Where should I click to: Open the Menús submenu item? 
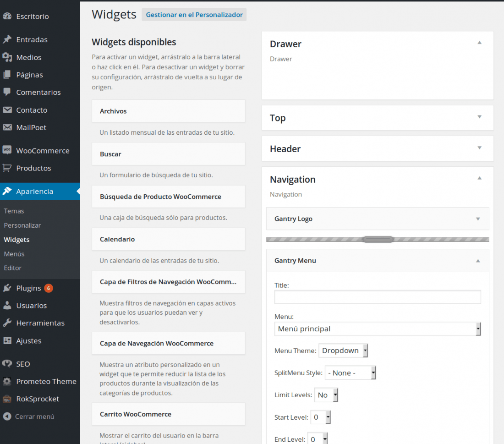[x=14, y=254]
